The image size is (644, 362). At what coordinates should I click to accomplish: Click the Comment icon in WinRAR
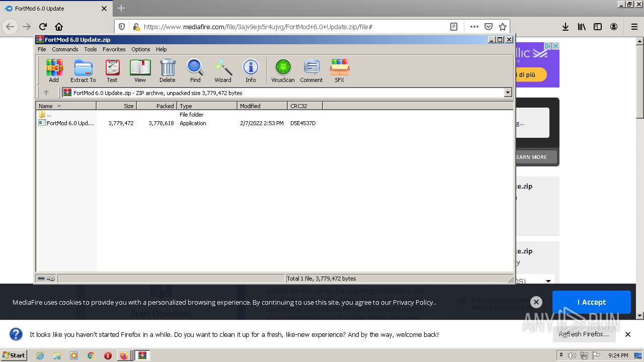click(311, 70)
